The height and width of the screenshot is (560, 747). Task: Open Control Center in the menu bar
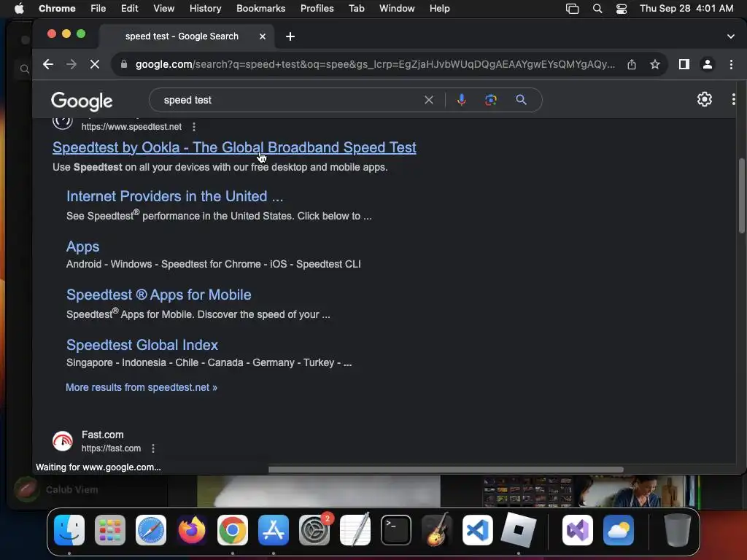pos(622,8)
